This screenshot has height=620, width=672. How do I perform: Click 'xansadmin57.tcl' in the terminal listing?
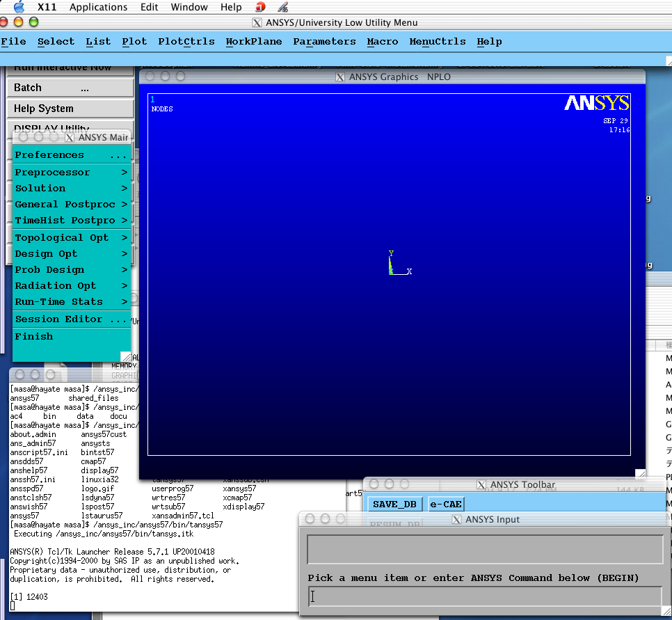(182, 516)
